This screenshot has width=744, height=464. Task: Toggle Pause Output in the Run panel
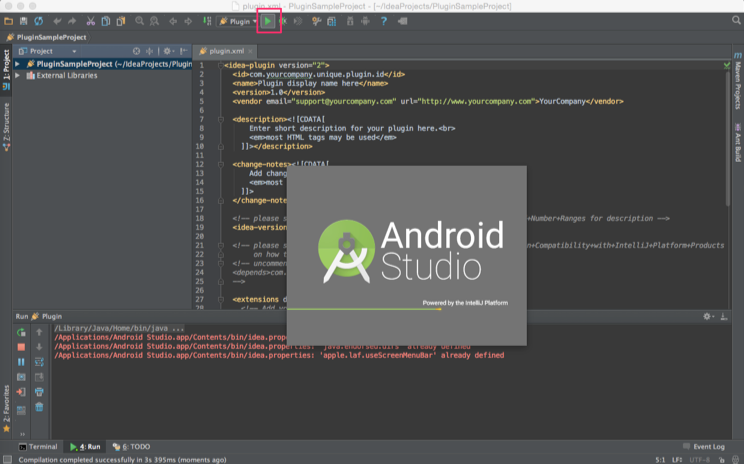coord(21,362)
